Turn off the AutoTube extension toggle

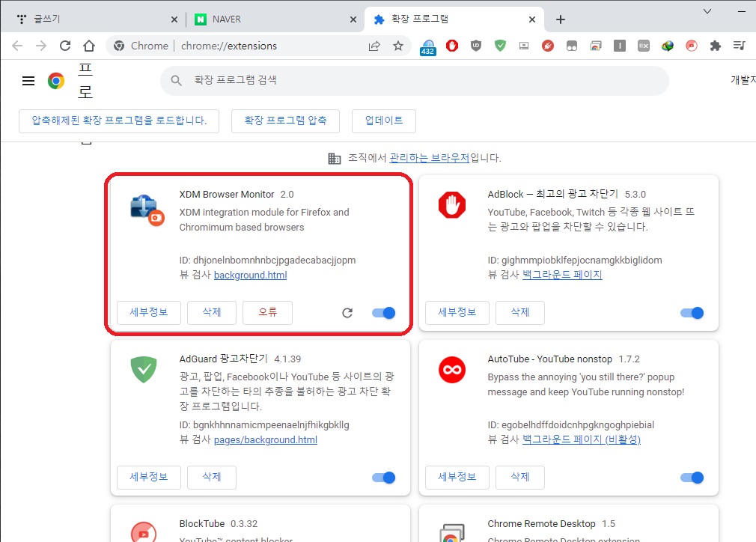692,478
